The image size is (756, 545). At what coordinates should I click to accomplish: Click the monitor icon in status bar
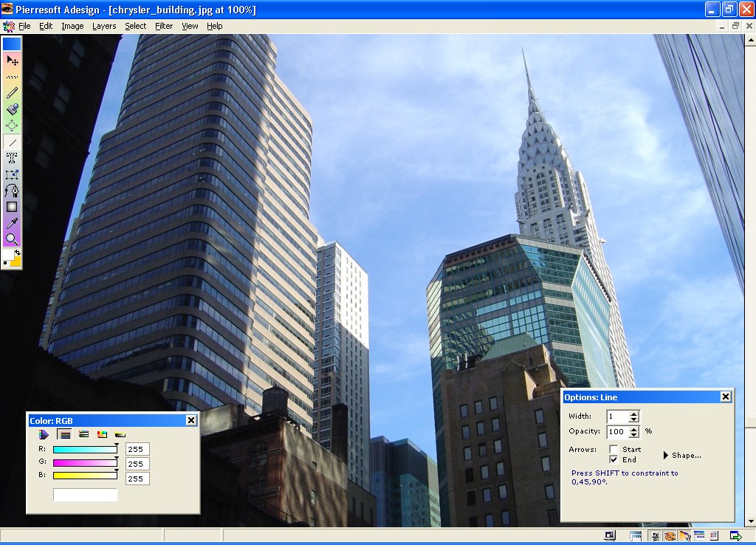pyautogui.click(x=610, y=536)
